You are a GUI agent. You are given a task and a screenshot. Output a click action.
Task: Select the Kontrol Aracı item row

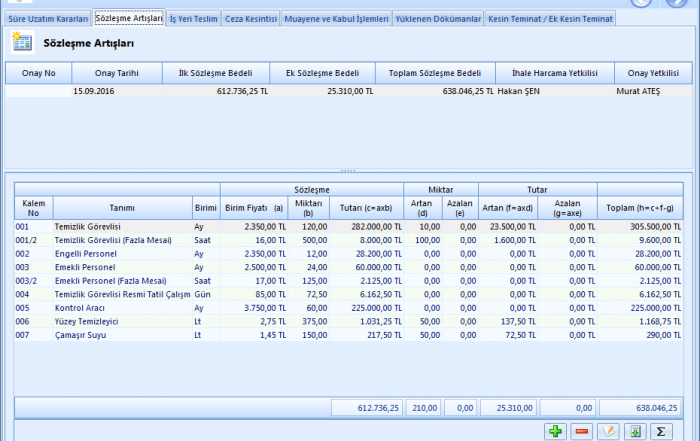(120, 308)
